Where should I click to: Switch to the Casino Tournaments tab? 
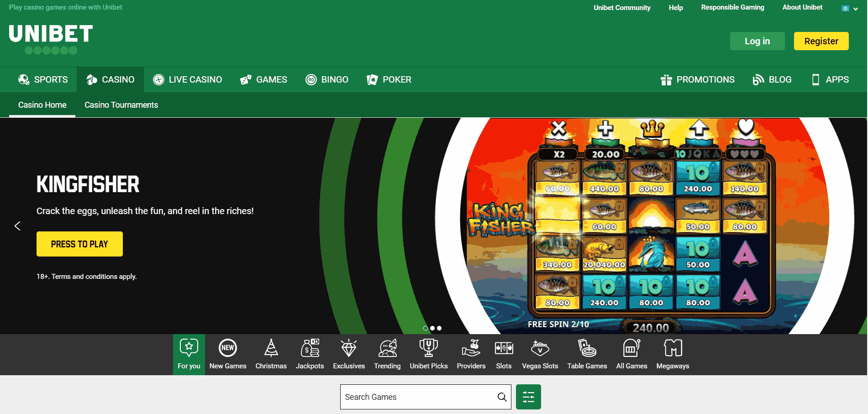(121, 105)
